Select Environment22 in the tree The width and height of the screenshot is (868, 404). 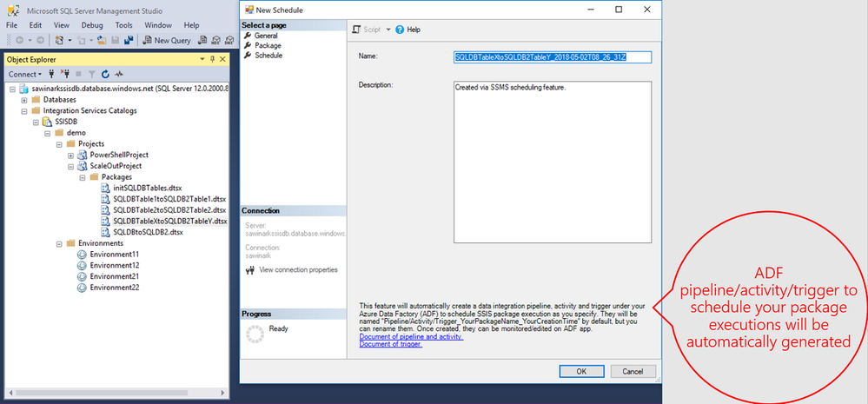(x=115, y=288)
